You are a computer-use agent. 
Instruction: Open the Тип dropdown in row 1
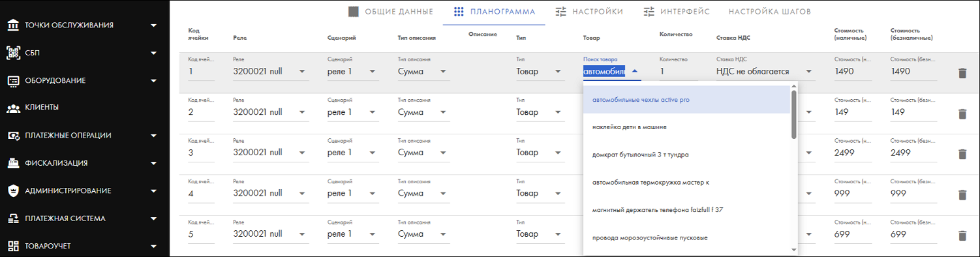(558, 72)
